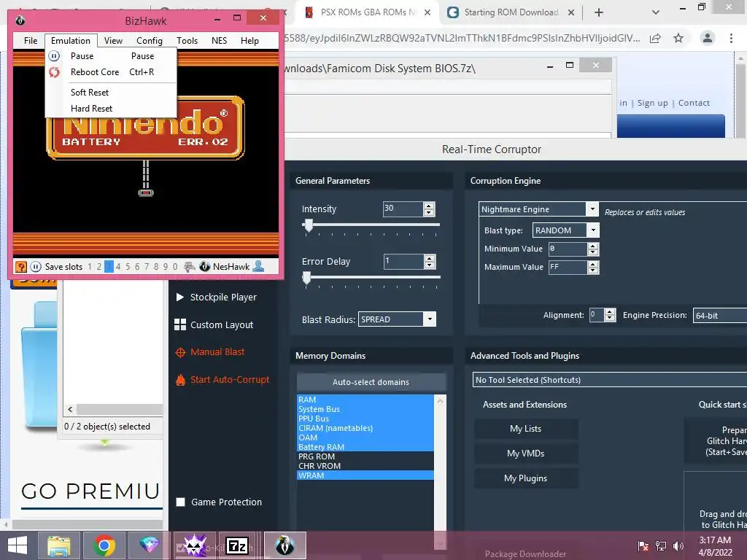Open the Help menu in BizHawk
Viewport: 747px width, 560px height.
249,41
